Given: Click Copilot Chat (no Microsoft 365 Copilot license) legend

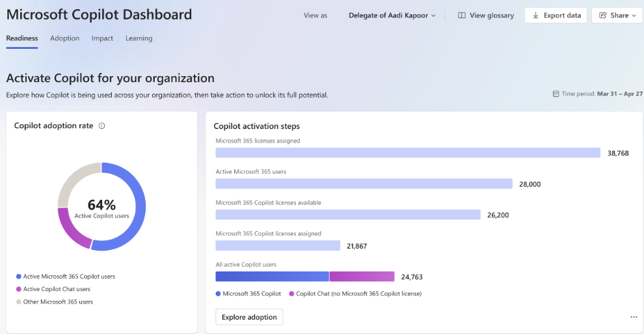Looking at the screenshot, I should (355, 294).
